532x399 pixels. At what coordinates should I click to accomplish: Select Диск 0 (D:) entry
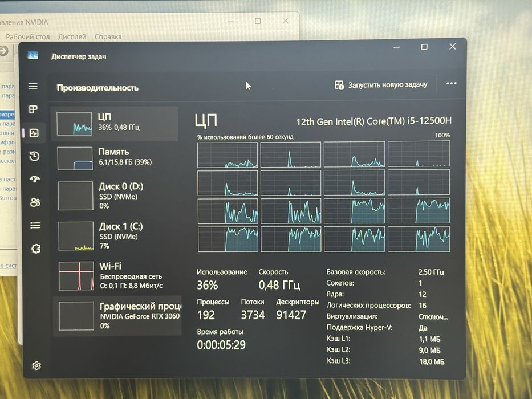(x=116, y=196)
